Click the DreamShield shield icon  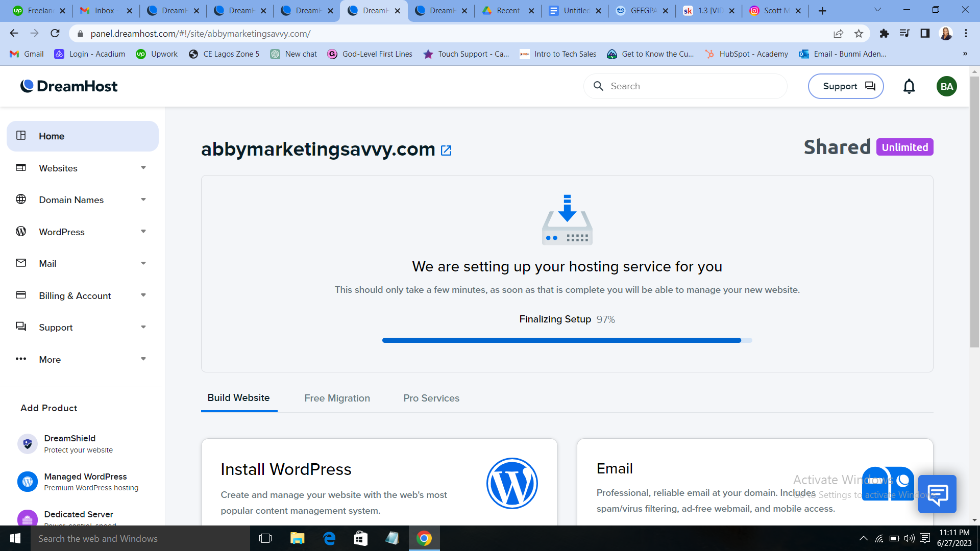click(x=27, y=443)
